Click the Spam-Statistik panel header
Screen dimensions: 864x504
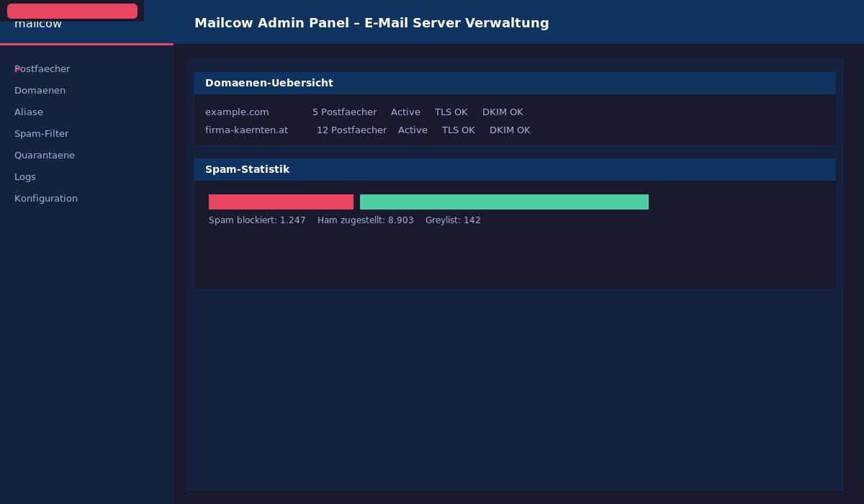pos(515,169)
